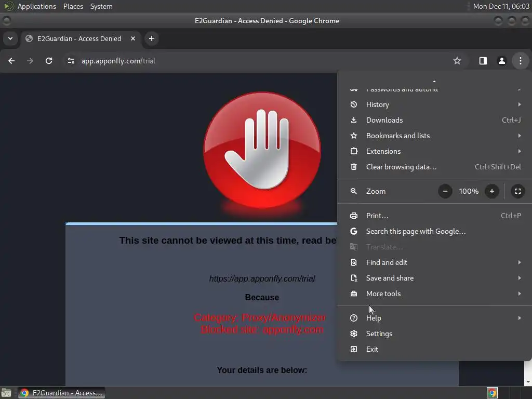This screenshot has width=532, height=399.
Task: Decrease zoom with the minus button
Action: [x=445, y=191]
